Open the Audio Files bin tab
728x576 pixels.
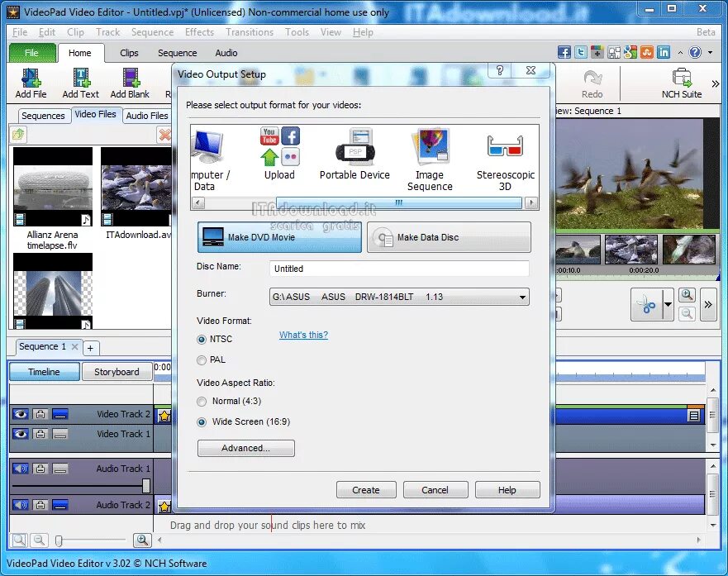click(x=147, y=116)
